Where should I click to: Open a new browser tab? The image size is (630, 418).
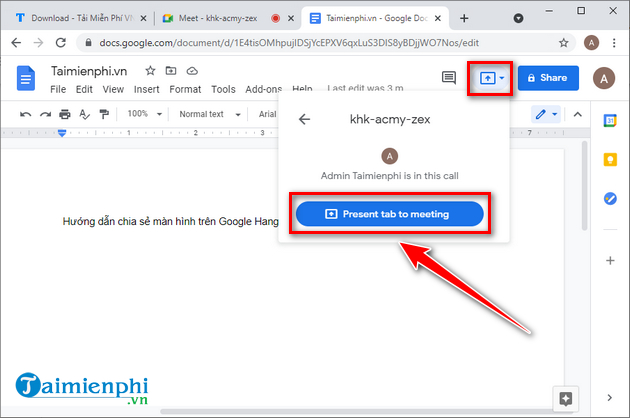click(x=464, y=18)
